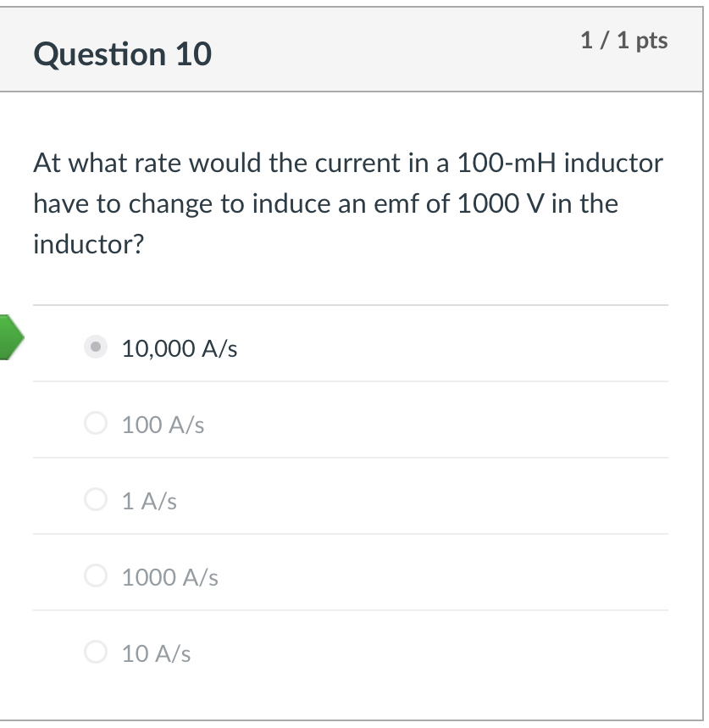Click the 100 A/s answer text label
The width and height of the screenshot is (709, 728).
(163, 424)
